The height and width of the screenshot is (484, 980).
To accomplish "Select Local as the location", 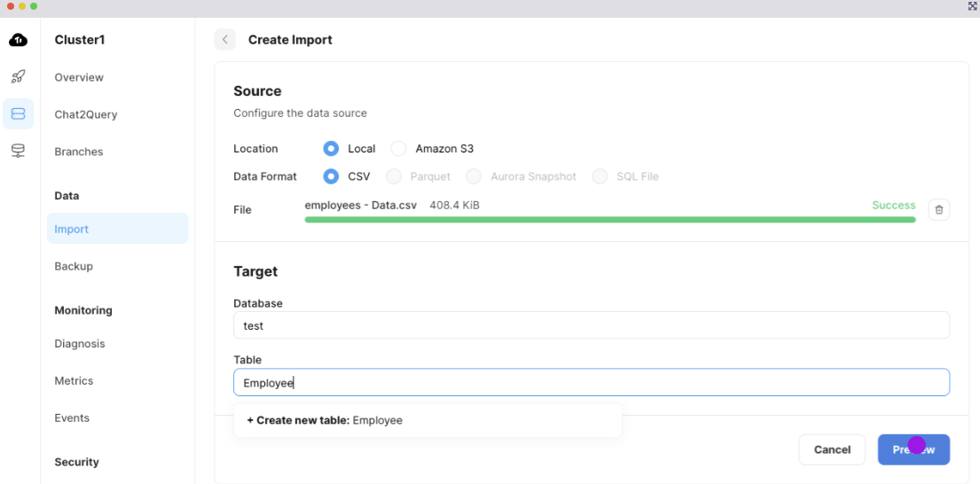I will (x=332, y=149).
